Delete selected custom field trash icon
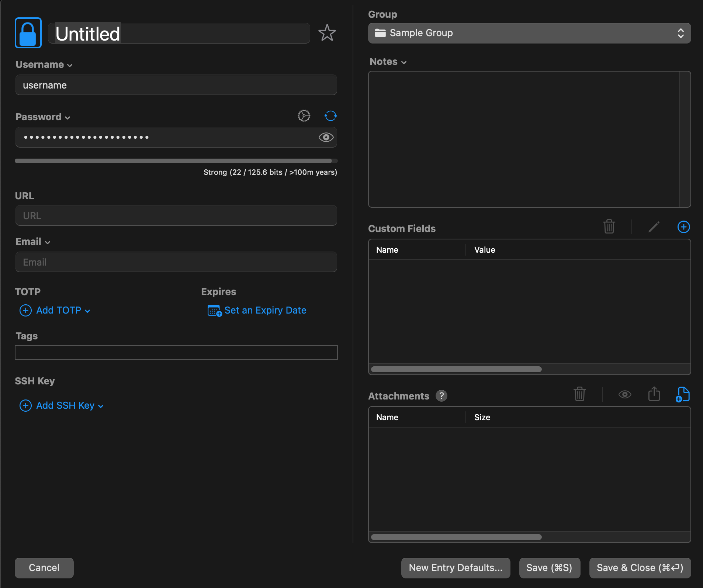Screen dimensions: 703x588 point(609,227)
